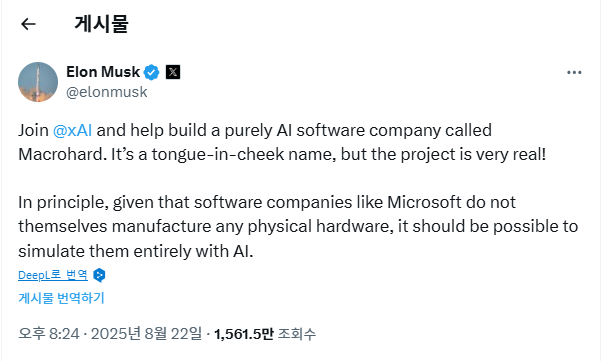The height and width of the screenshot is (361, 604).
Task: Click the '2025년 8월 22일' date
Action: click(x=146, y=334)
